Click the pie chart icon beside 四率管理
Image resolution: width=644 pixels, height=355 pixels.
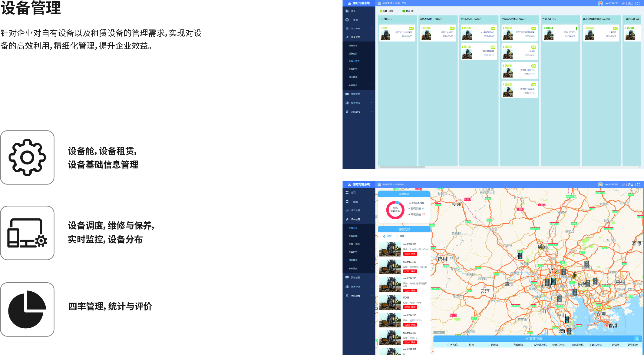(27, 309)
